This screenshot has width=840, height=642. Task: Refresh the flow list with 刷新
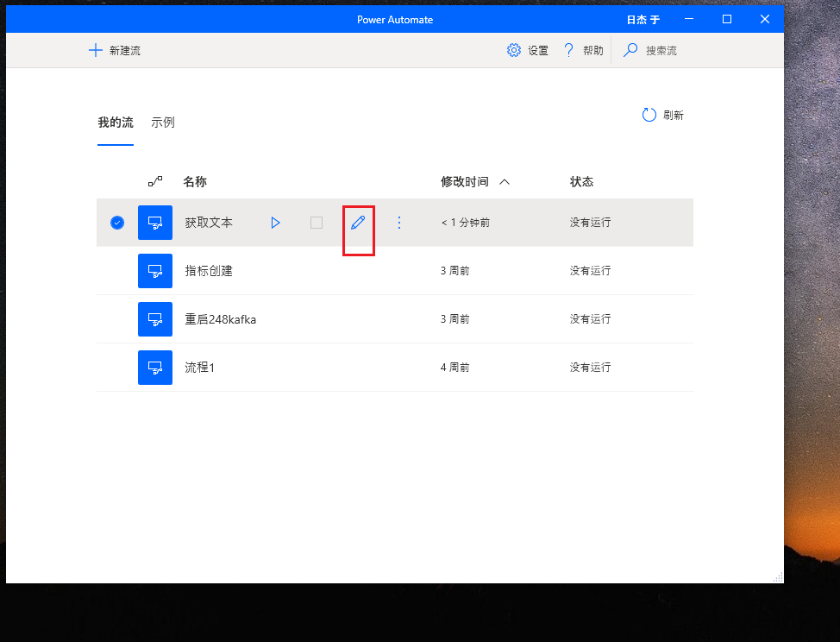click(663, 115)
